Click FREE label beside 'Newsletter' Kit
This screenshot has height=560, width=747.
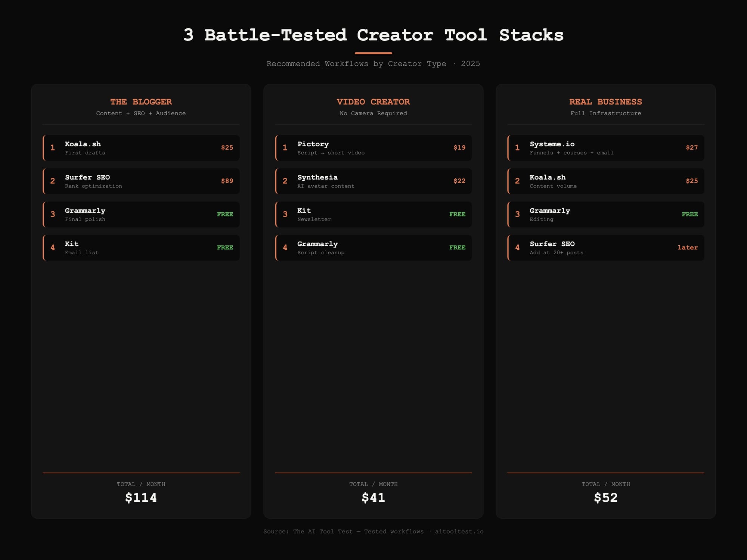coord(457,214)
